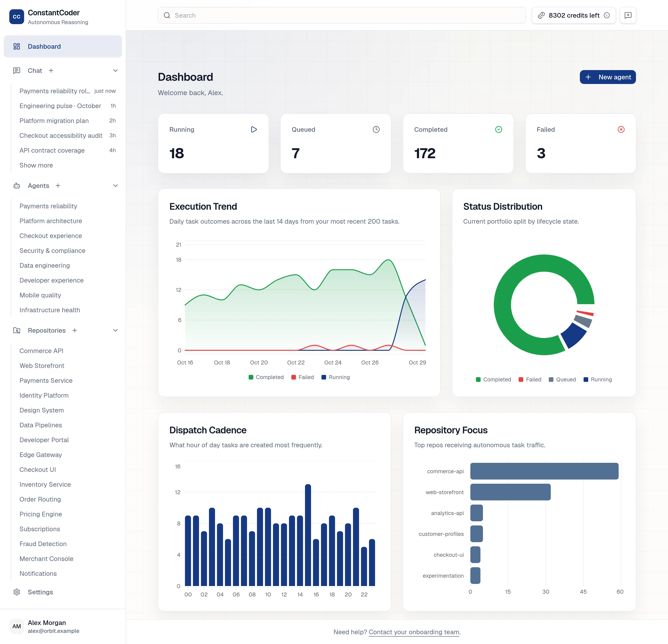This screenshot has width=668, height=644.
Task: Click the Chat message icon
Action: pyautogui.click(x=17, y=71)
